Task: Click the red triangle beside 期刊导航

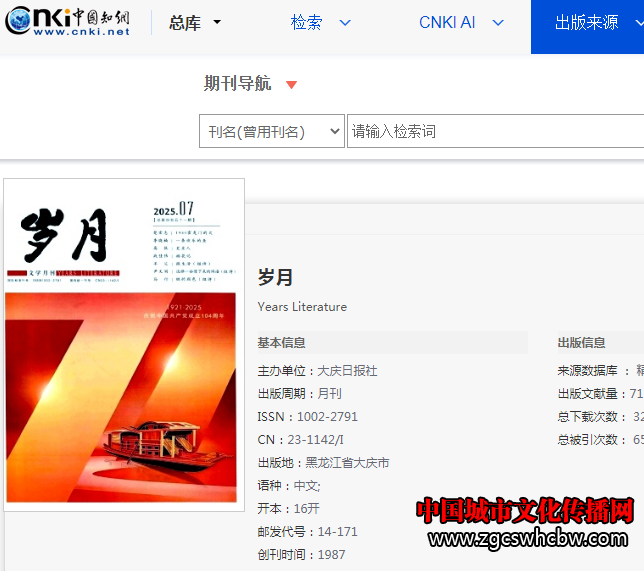Action: click(292, 85)
